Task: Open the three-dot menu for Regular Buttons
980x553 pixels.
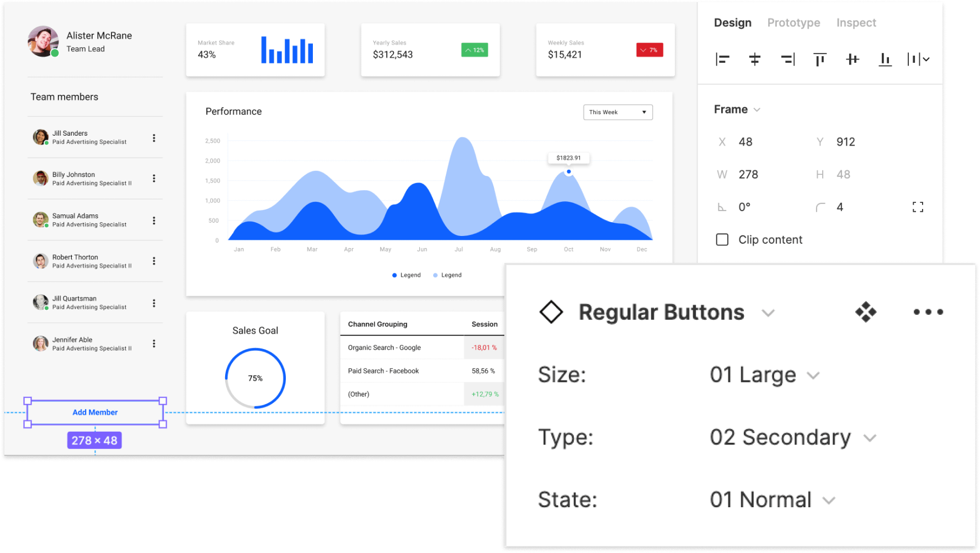Action: pos(928,312)
